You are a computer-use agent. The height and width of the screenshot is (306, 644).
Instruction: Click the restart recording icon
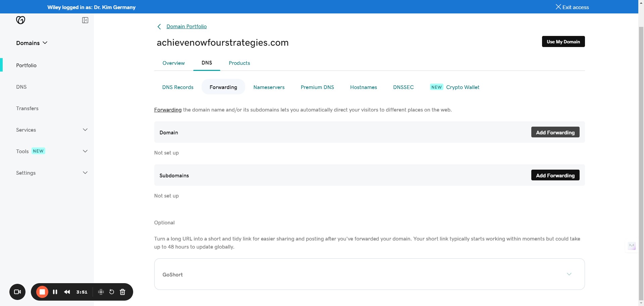[x=111, y=292]
